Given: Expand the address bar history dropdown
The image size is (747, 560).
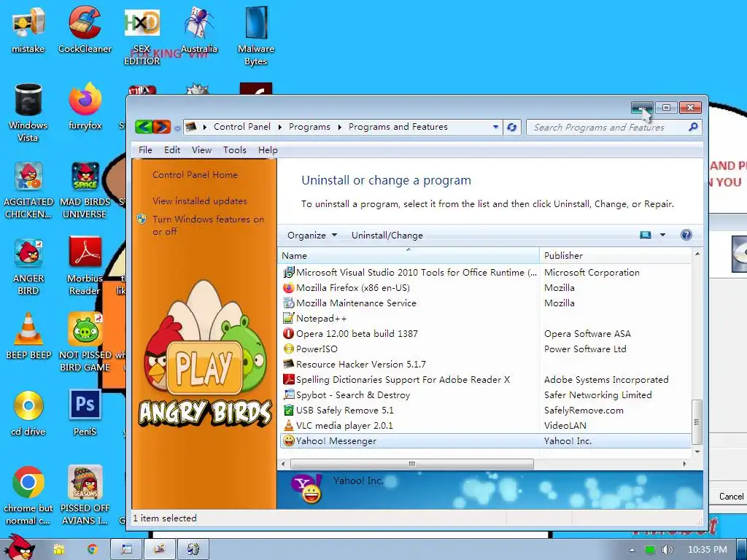Looking at the screenshot, I should (495, 127).
